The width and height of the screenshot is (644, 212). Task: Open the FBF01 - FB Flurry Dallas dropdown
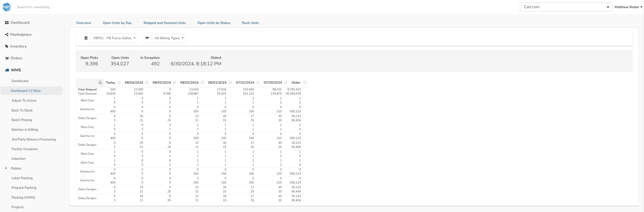pos(114,38)
